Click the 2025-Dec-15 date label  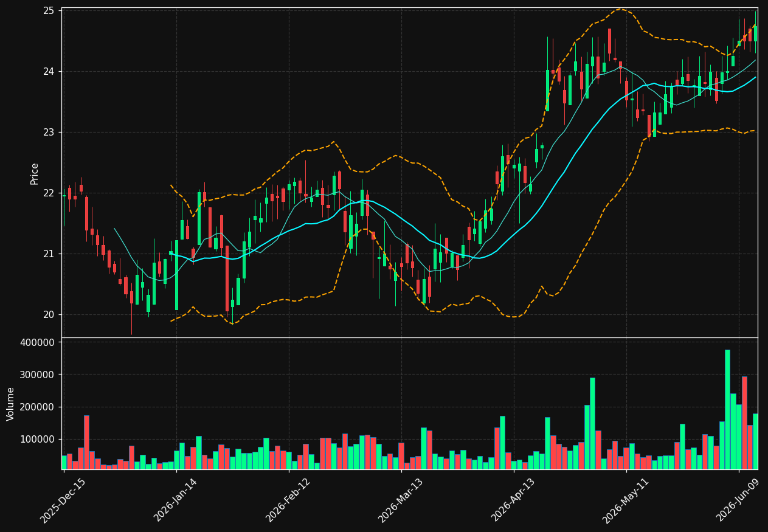click(63, 500)
